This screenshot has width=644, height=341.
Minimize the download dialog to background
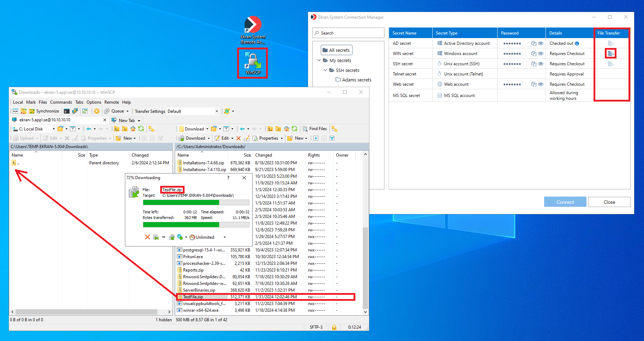(156, 237)
